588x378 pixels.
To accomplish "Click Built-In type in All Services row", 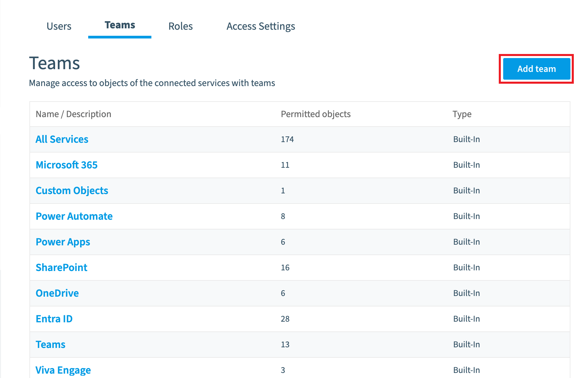I will [466, 139].
